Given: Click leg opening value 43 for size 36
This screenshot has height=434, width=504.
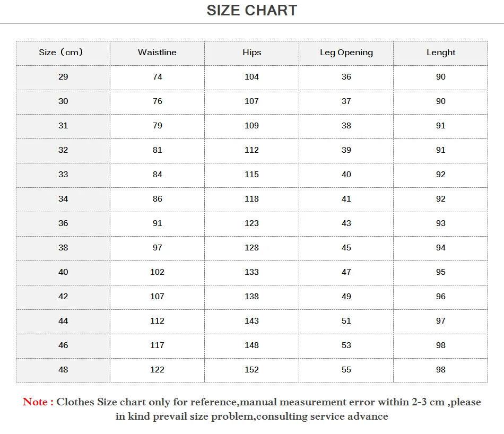Looking at the screenshot, I should click(346, 223).
